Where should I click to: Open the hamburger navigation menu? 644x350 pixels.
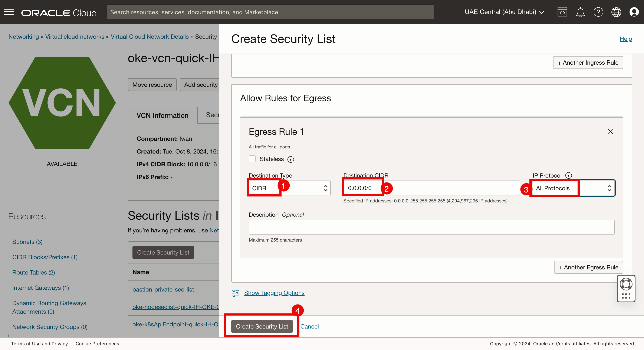click(9, 12)
